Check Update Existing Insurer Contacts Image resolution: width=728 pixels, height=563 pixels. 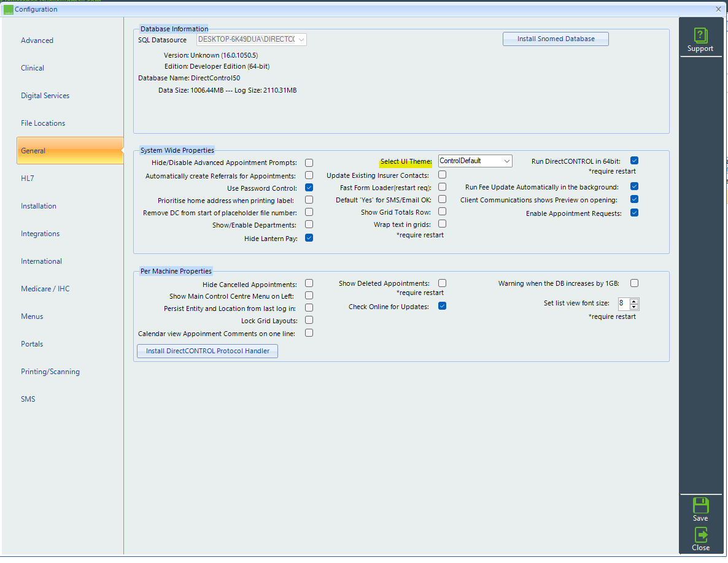[x=442, y=175]
